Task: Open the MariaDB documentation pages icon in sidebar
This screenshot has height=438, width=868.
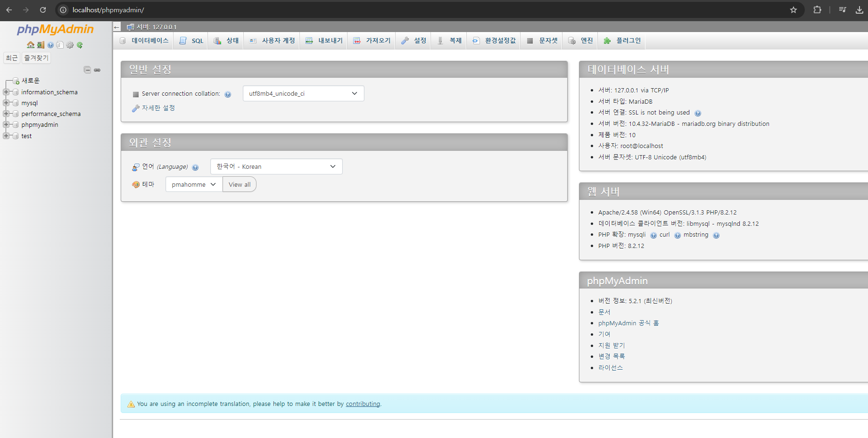Action: [60, 45]
